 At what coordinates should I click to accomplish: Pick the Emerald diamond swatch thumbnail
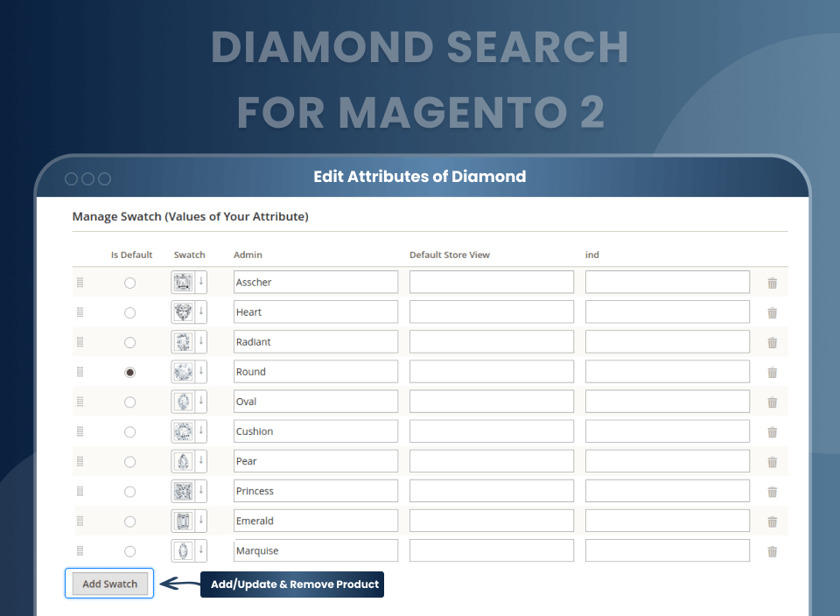coord(183,521)
